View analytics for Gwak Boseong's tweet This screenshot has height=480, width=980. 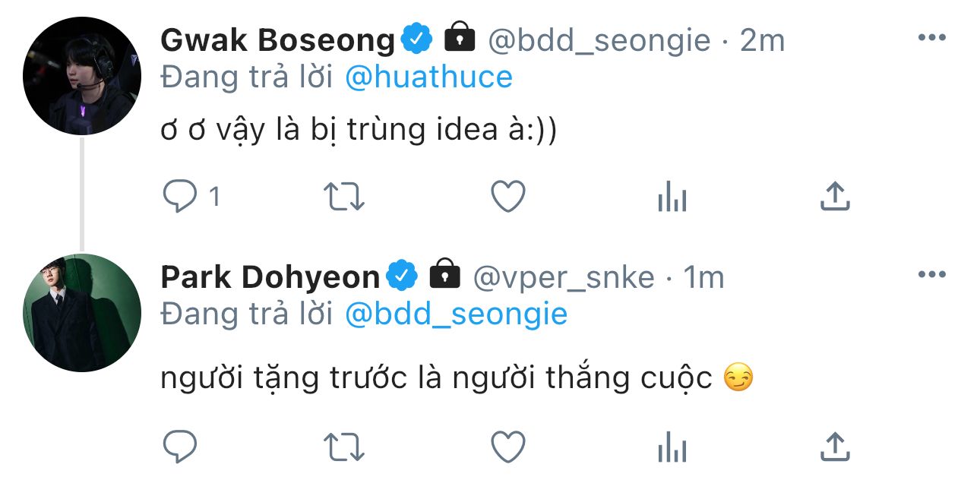(x=672, y=198)
